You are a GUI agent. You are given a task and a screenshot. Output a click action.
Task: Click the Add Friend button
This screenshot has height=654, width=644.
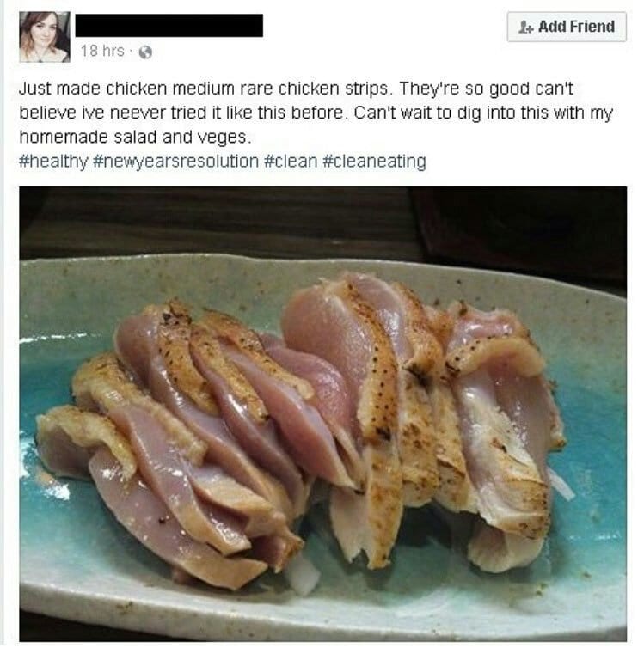567,27
